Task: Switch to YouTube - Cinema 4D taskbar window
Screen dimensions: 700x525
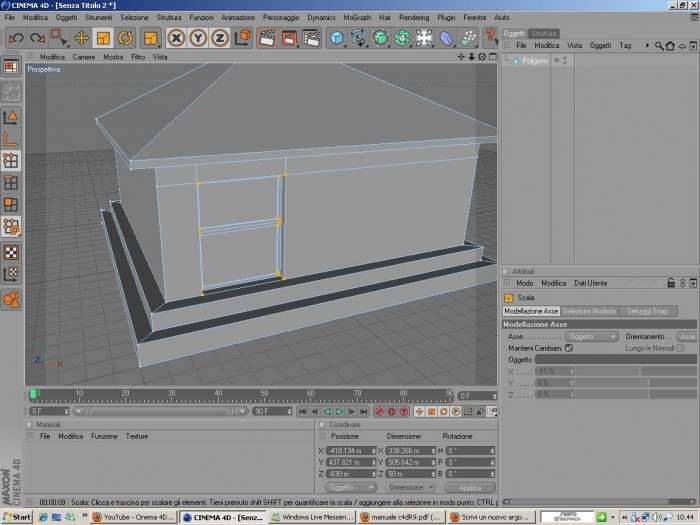Action: [x=133, y=517]
